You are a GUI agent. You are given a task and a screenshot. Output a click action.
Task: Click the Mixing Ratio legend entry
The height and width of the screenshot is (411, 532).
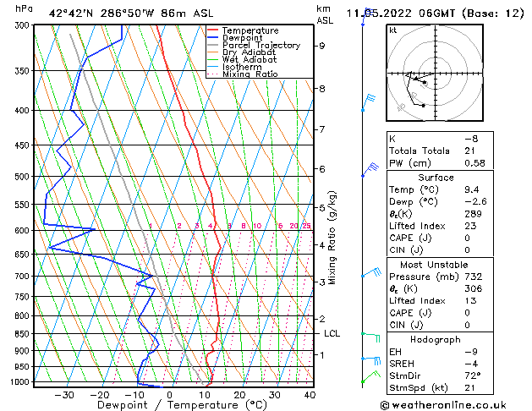250,74
